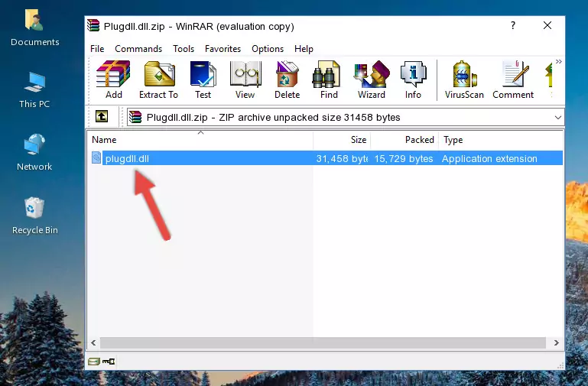The height and width of the screenshot is (386, 588).
Task: Select the Documents desktop icon
Action: (x=34, y=28)
